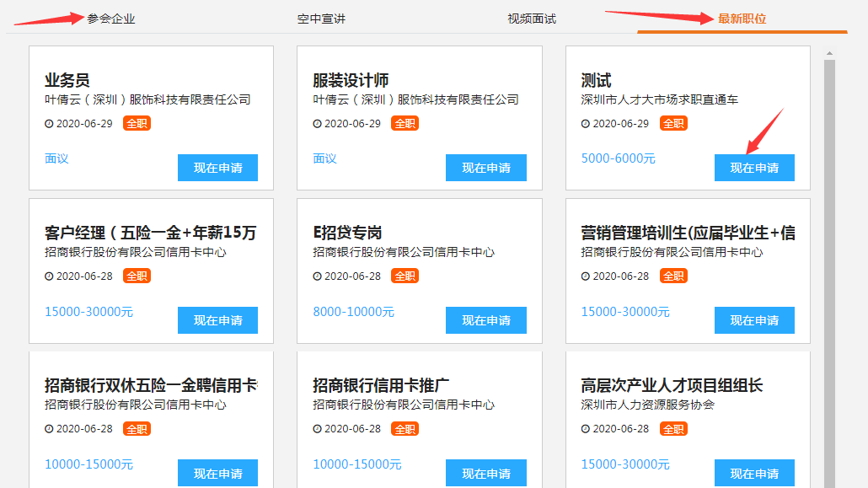The image size is (868, 488).
Task: Click 叶倩云 company under 服装设计师
Action: click(415, 99)
